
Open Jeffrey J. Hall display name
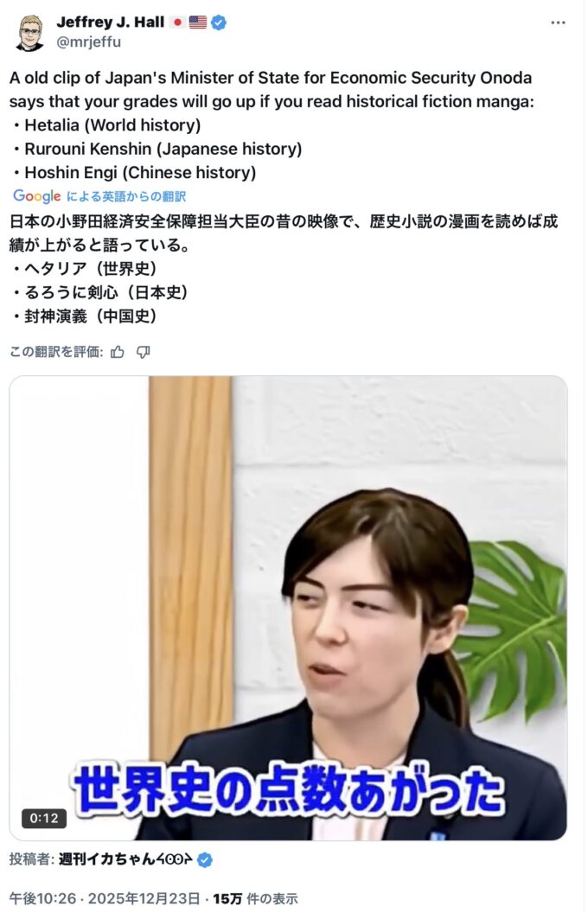pos(111,22)
